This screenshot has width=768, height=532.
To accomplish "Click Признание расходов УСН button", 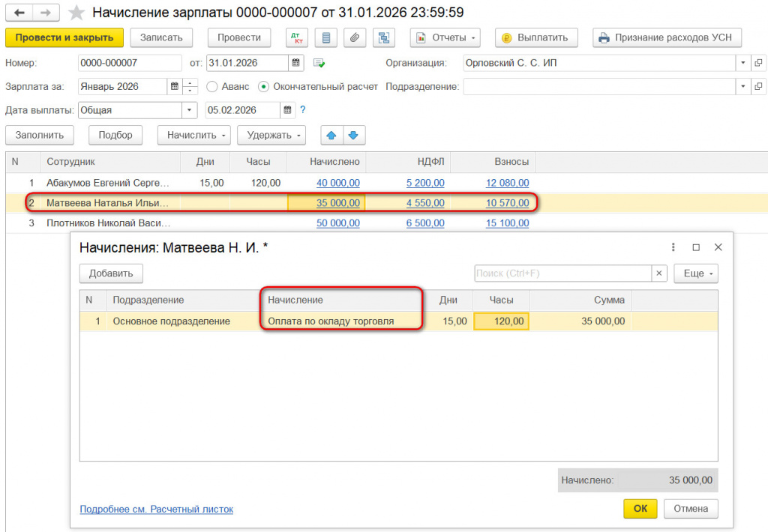I will click(x=667, y=37).
